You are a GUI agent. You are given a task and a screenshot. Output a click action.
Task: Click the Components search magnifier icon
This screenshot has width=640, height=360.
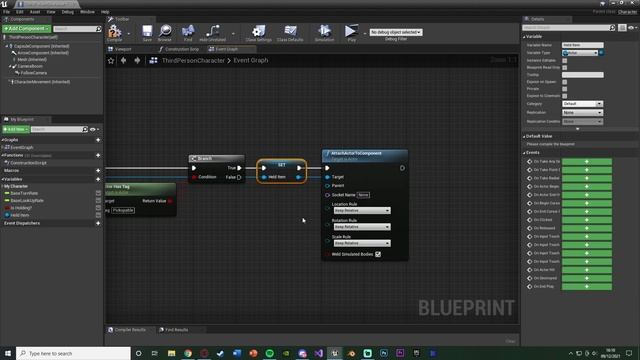(x=98, y=29)
